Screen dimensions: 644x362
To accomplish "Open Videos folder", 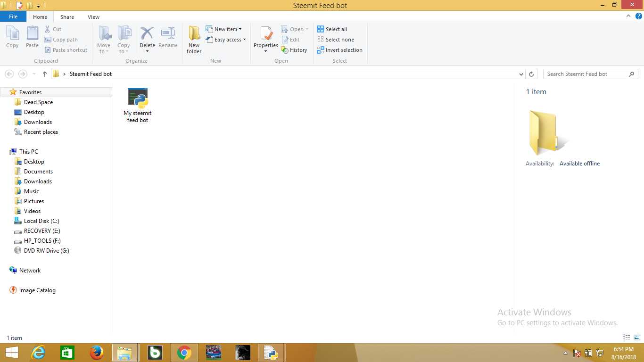I will point(32,211).
